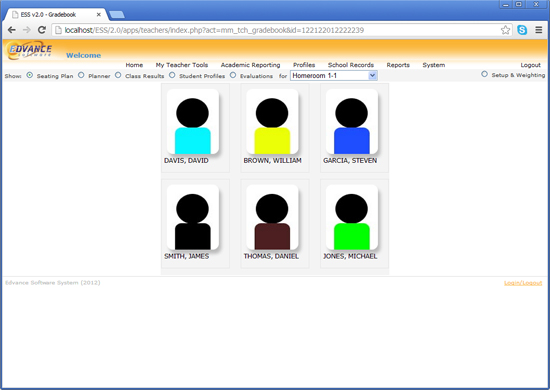The image size is (550, 390).
Task: Select the Setup & Weighting radio button
Action: pos(484,74)
